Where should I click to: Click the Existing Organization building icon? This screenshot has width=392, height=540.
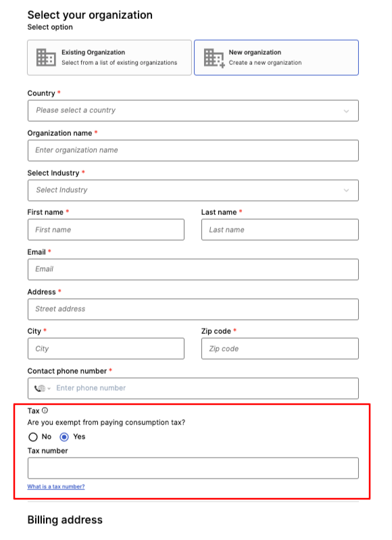tap(46, 57)
